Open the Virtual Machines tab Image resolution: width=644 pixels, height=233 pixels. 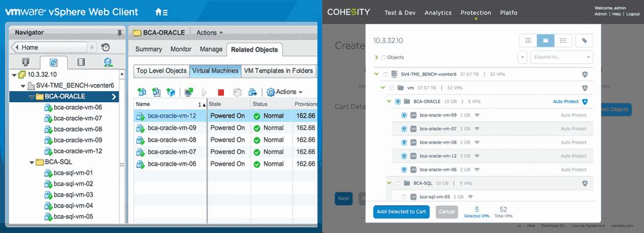coord(215,71)
